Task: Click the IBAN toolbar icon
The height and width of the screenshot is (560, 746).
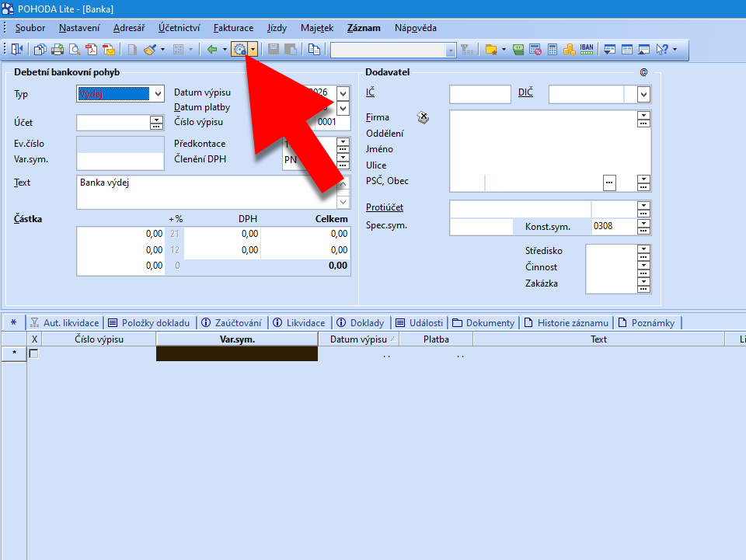Action: click(587, 50)
